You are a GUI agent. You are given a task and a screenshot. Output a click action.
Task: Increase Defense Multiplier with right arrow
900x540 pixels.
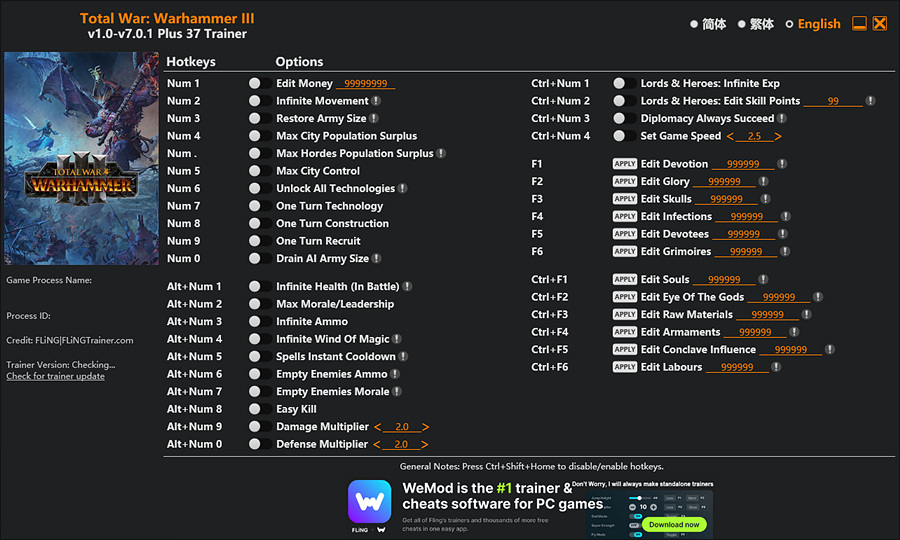click(x=425, y=444)
